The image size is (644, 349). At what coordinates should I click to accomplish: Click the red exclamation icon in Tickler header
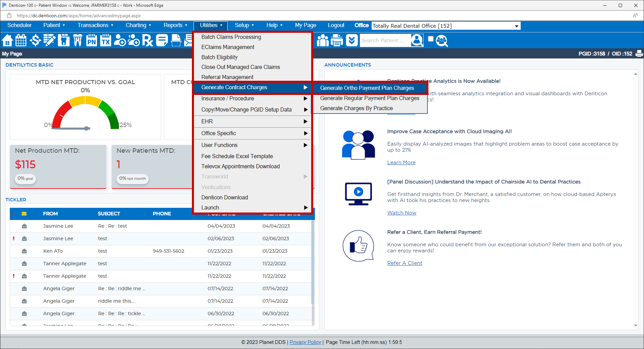[x=14, y=214]
